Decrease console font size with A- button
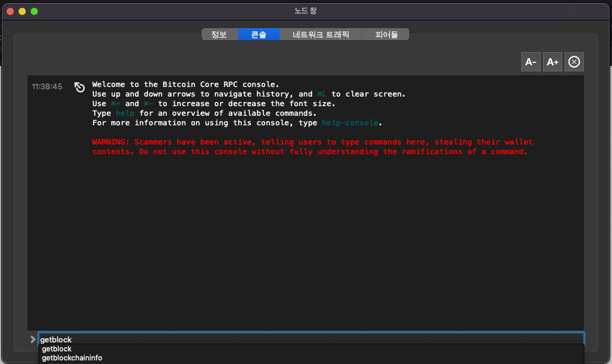Image resolution: width=612 pixels, height=364 pixels. pos(531,62)
